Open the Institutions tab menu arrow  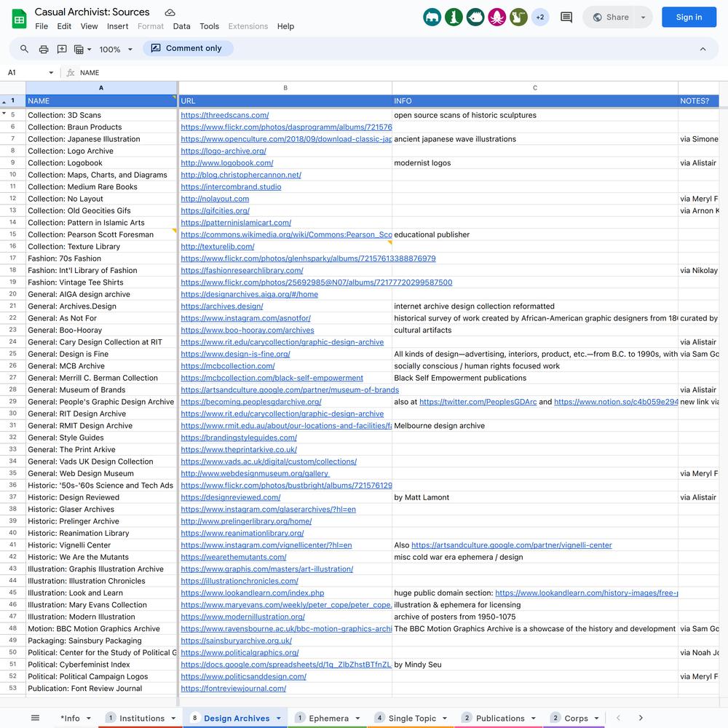click(173, 719)
